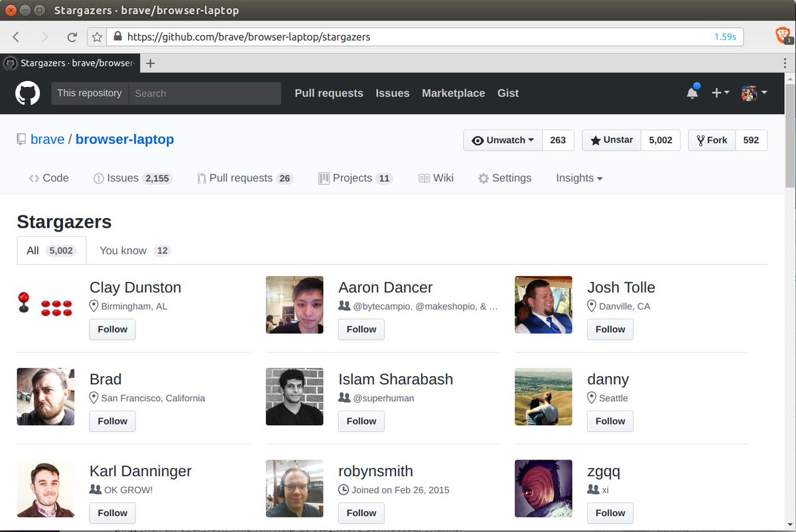Click the This repository search scope
Viewport: 796px width, 532px height.
90,94
